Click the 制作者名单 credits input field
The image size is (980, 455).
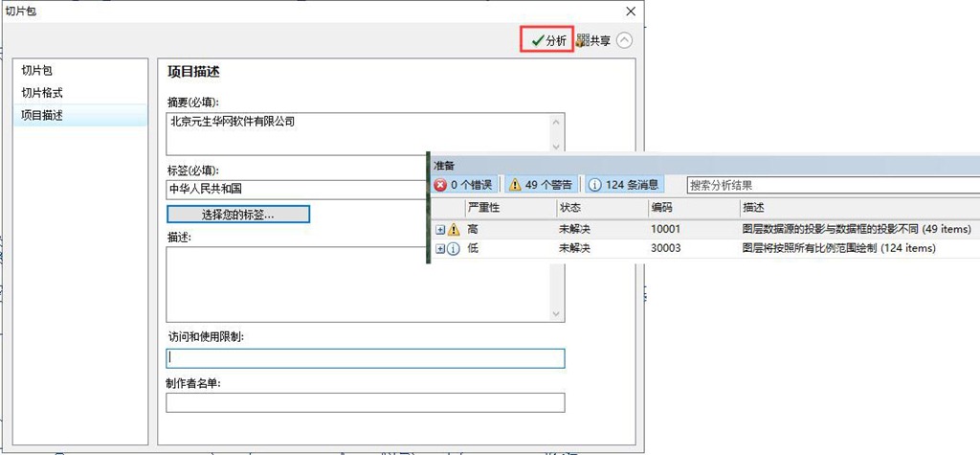point(365,402)
